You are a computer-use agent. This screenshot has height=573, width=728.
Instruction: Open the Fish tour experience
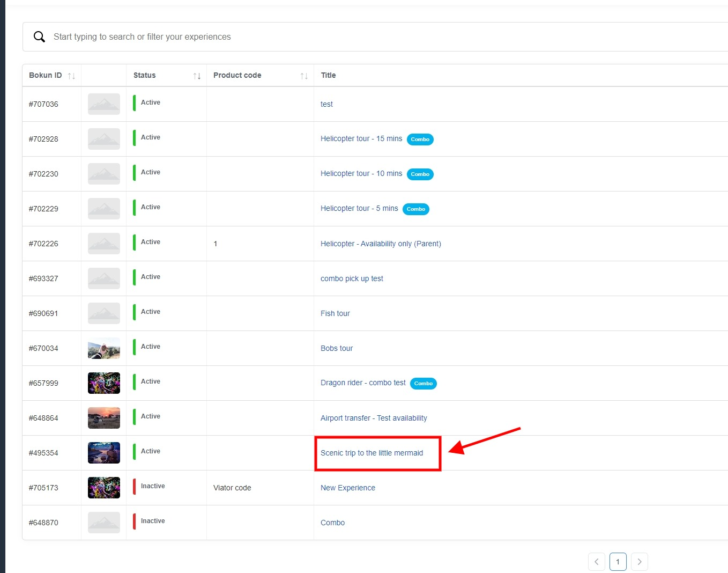pyautogui.click(x=335, y=313)
